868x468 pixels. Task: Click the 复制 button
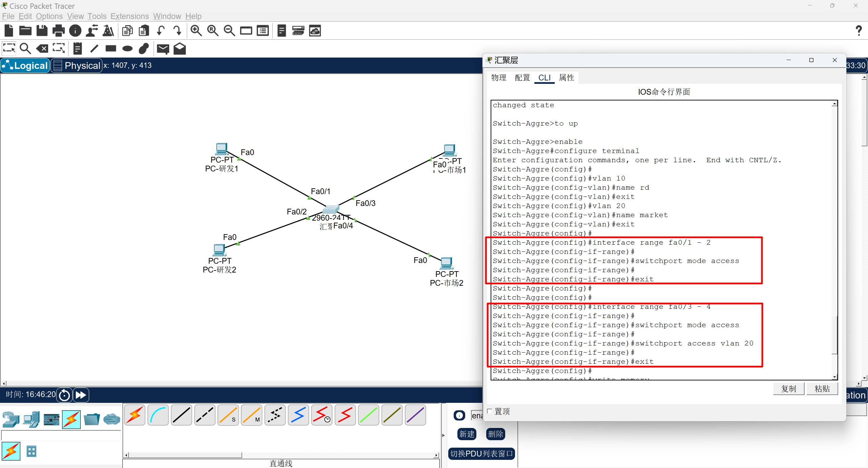789,389
